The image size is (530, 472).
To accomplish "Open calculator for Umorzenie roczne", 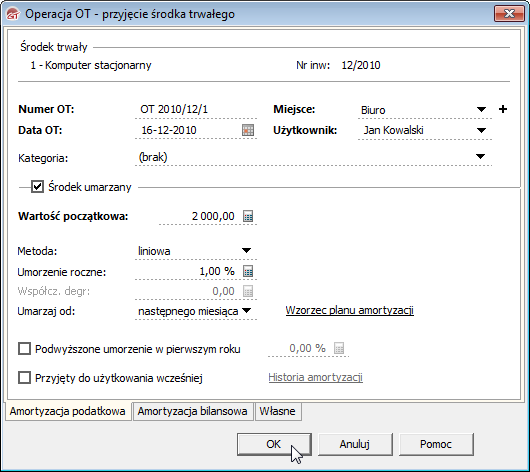I will tap(248, 271).
